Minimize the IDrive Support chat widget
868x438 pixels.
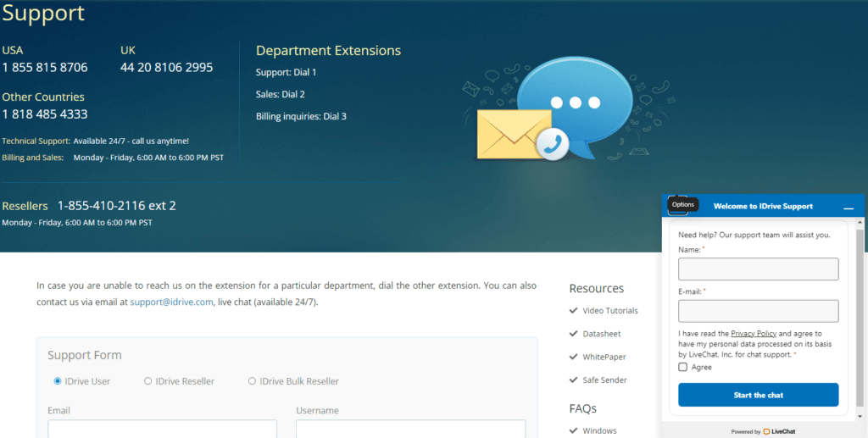click(x=848, y=207)
